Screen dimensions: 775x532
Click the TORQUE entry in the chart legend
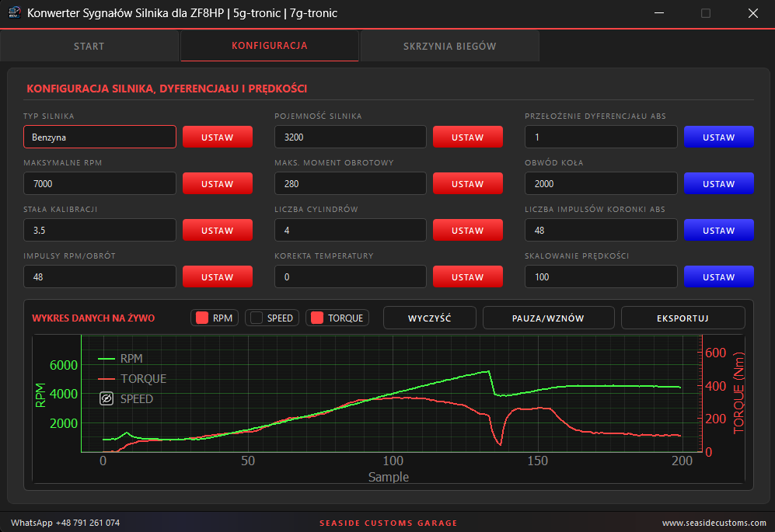click(132, 378)
